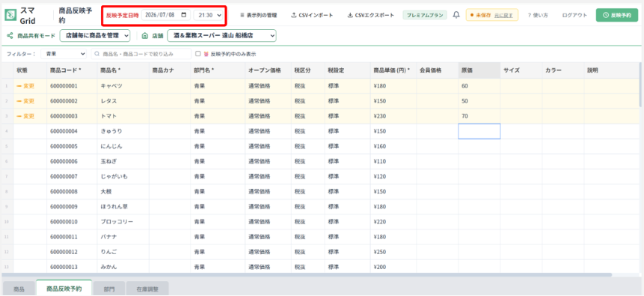Click the バナナ product name cell
Screen dimensions: 644x296
coord(123,236)
